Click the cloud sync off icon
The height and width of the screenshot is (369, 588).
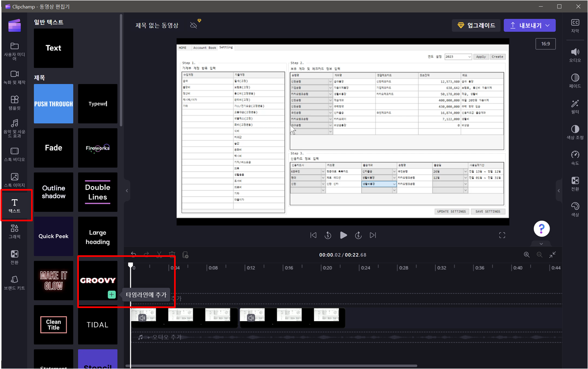[x=194, y=25]
